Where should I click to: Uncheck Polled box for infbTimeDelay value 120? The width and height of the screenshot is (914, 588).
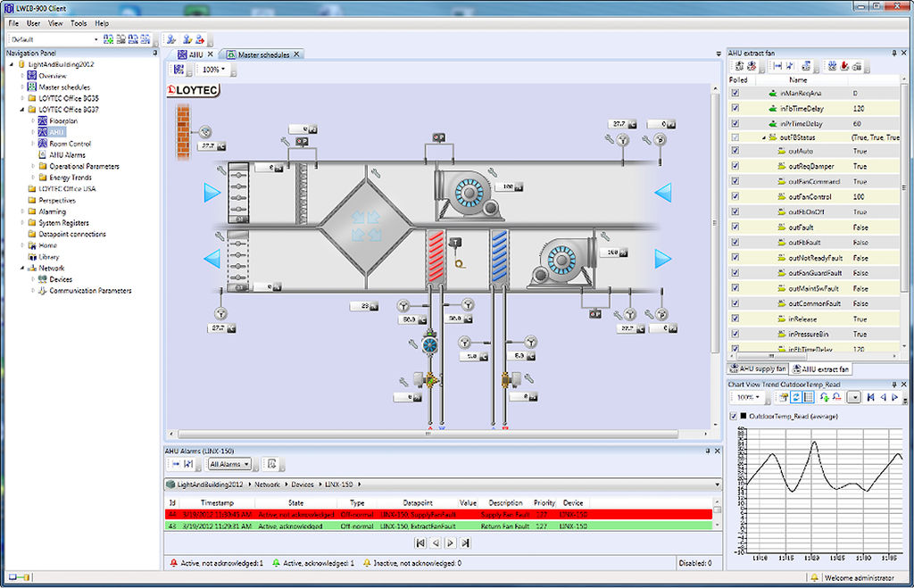(735, 108)
